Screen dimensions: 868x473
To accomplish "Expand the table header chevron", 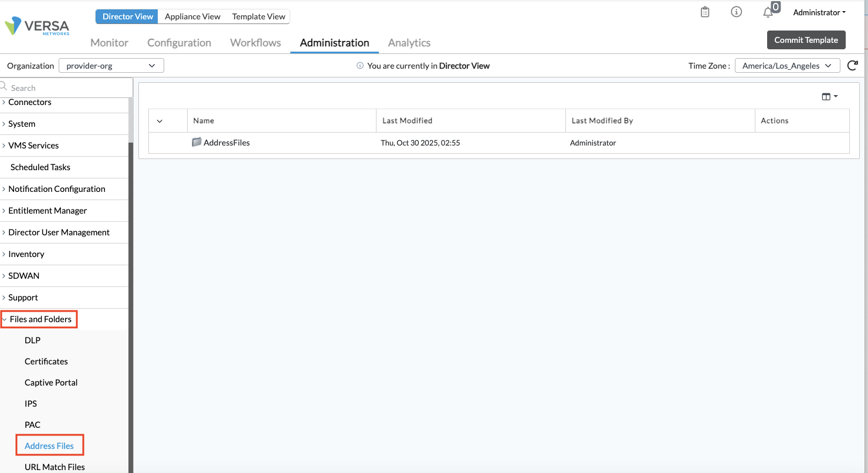I will pyautogui.click(x=160, y=121).
